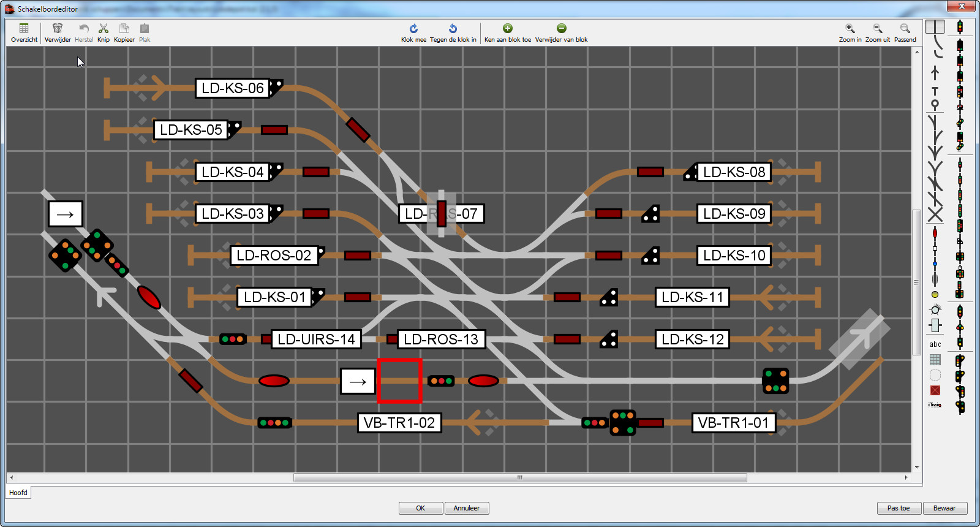Select the iTrain logo element in palette
Image resolution: width=980 pixels, height=527 pixels.
click(x=935, y=404)
